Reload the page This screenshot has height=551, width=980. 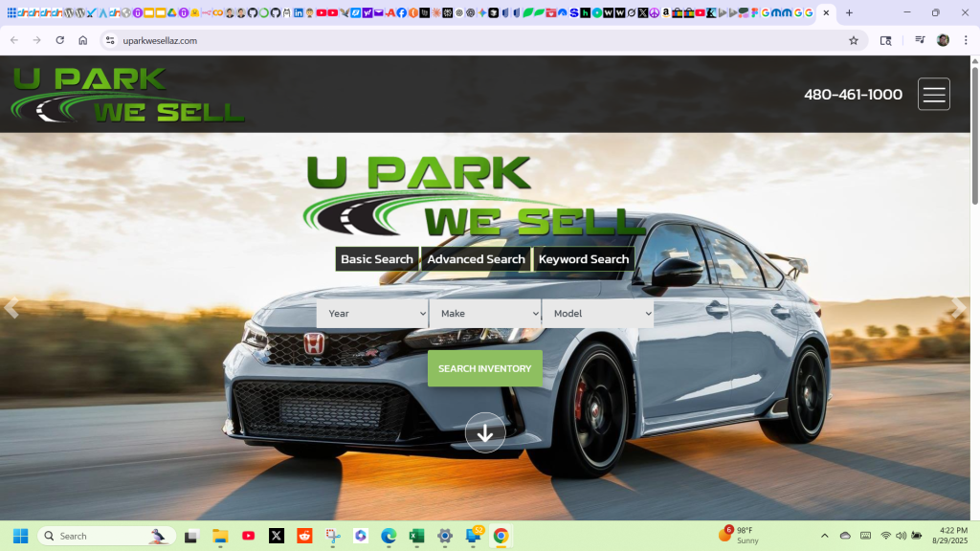tap(60, 40)
